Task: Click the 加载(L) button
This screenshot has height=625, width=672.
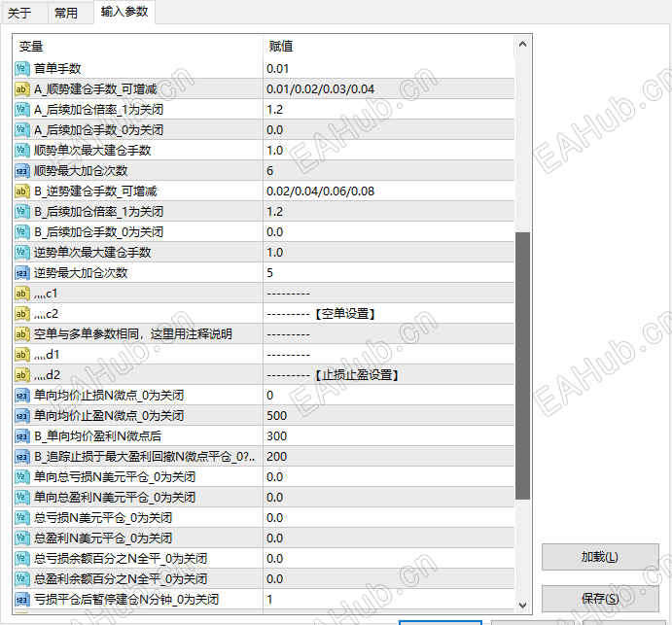Action: pyautogui.click(x=600, y=557)
